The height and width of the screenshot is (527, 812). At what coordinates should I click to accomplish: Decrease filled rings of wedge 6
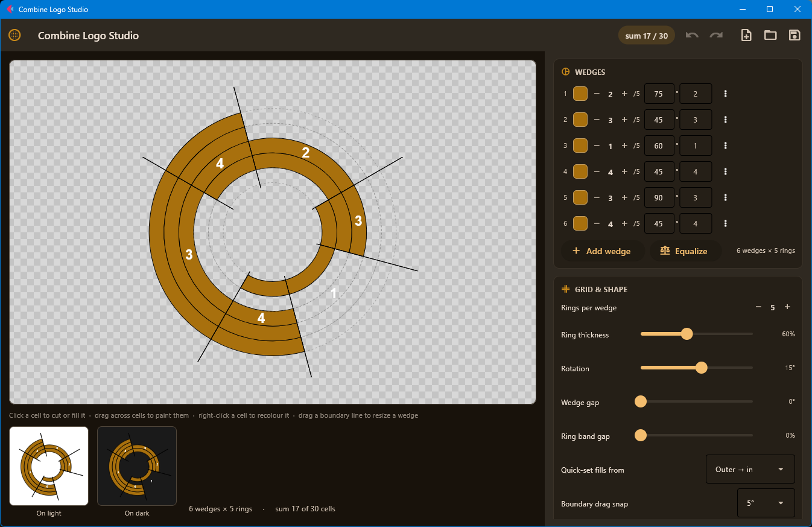[x=597, y=223]
